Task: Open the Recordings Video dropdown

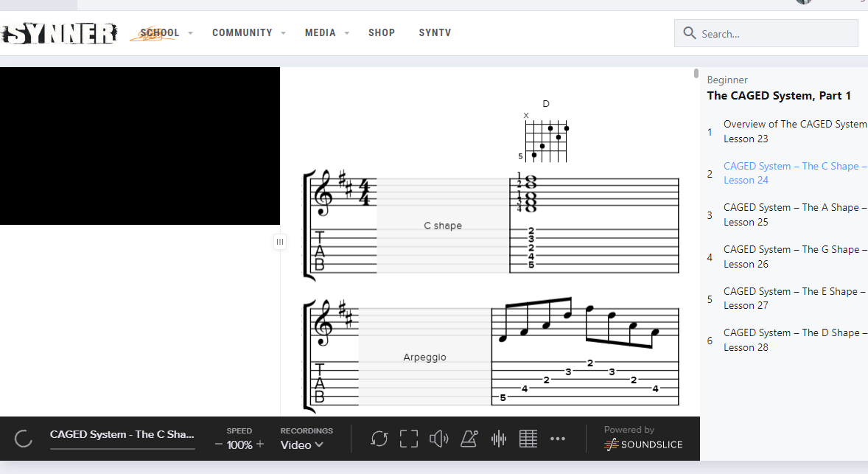Action: pos(302,445)
